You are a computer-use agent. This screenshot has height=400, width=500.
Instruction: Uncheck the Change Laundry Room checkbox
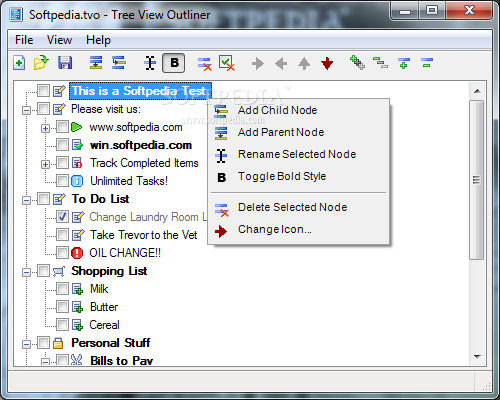pyautogui.click(x=62, y=217)
